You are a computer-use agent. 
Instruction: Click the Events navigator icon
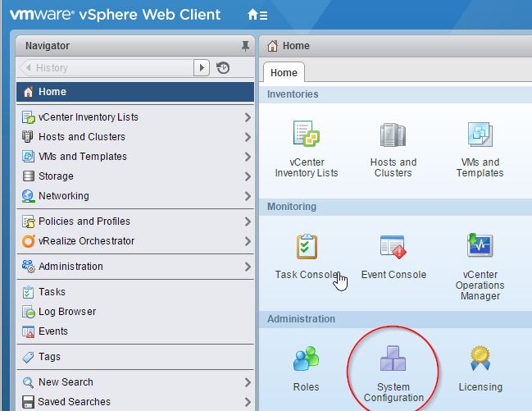click(28, 331)
